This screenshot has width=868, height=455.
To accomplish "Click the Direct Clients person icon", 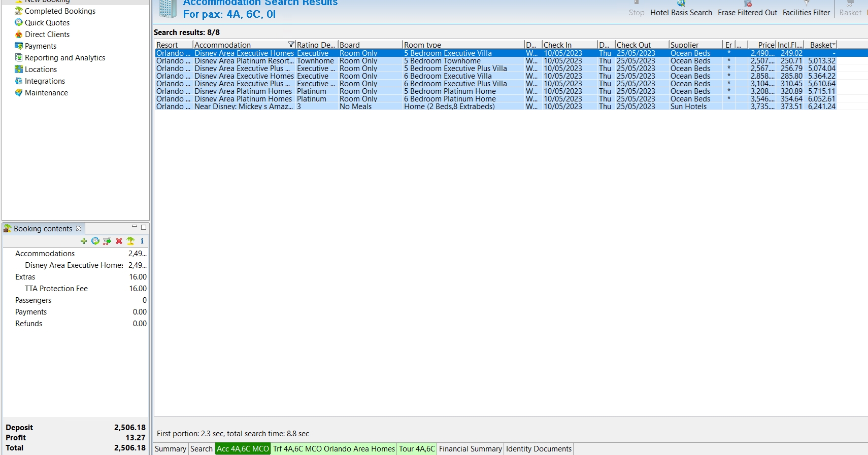I will click(x=19, y=34).
